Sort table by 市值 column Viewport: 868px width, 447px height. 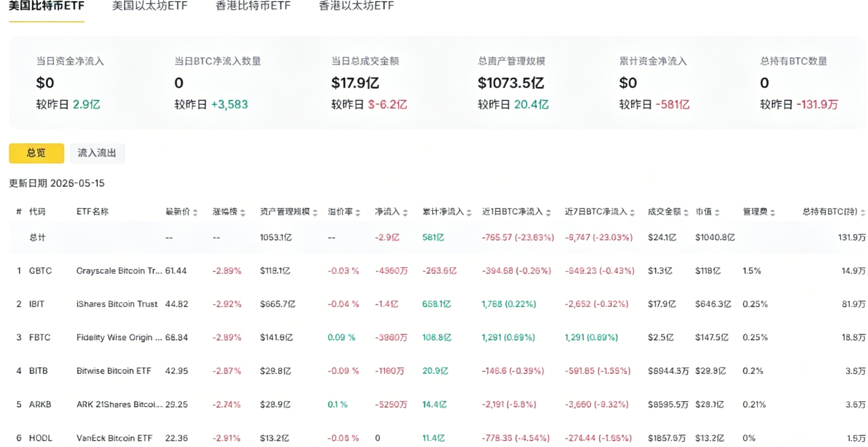point(707,212)
